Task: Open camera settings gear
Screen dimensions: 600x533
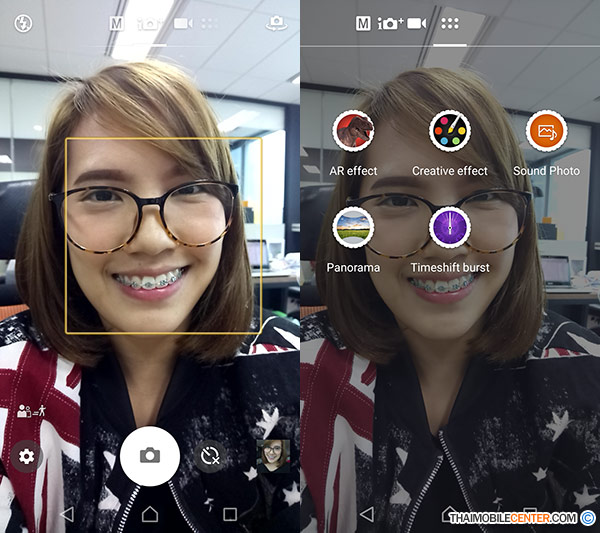Action: [x=26, y=457]
